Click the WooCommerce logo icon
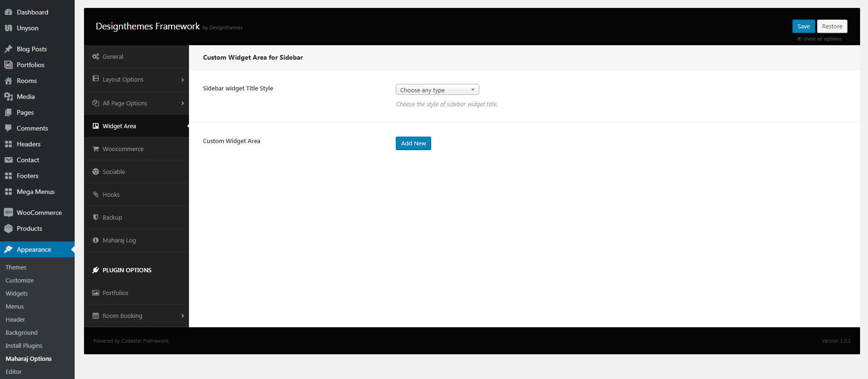868x379 pixels. (x=8, y=213)
